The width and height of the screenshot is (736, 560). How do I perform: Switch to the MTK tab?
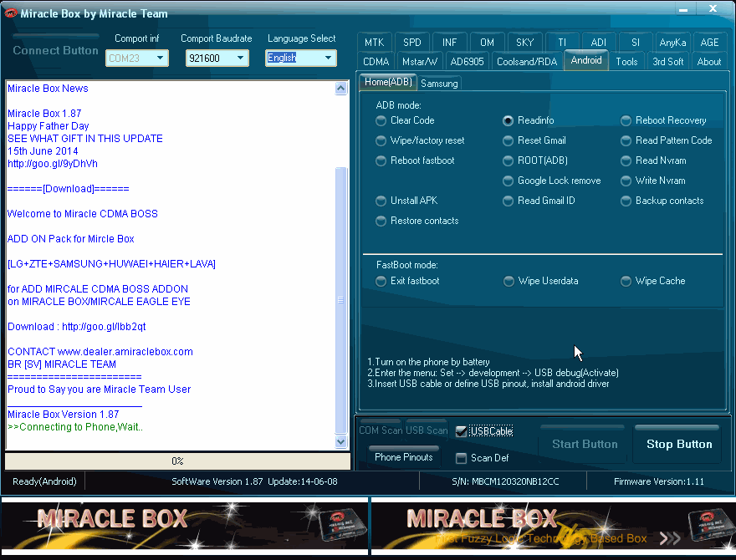coord(374,43)
